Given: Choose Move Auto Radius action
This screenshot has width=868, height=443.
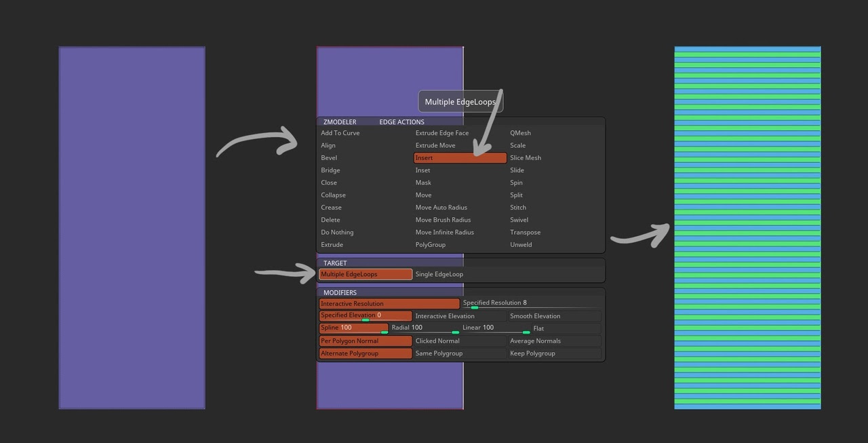Looking at the screenshot, I should click(x=441, y=208).
